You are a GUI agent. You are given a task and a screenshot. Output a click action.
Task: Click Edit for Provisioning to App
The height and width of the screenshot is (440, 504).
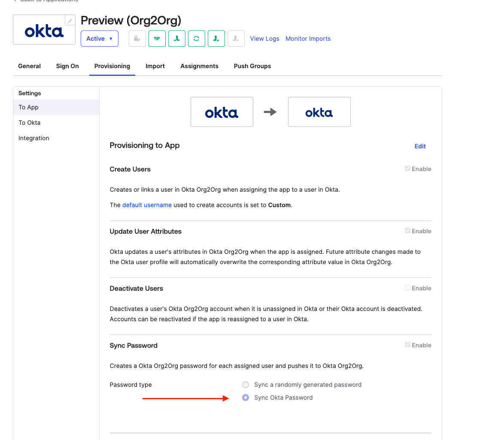point(420,146)
